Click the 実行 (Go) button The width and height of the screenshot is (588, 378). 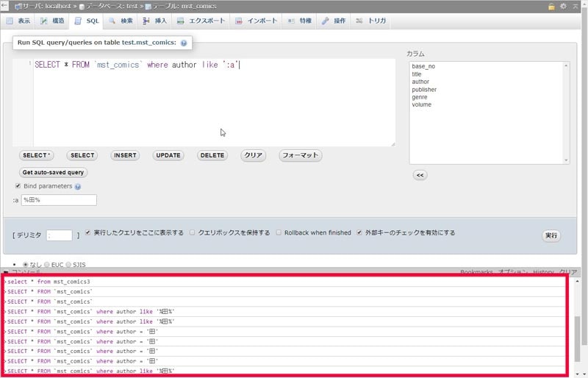(x=551, y=236)
